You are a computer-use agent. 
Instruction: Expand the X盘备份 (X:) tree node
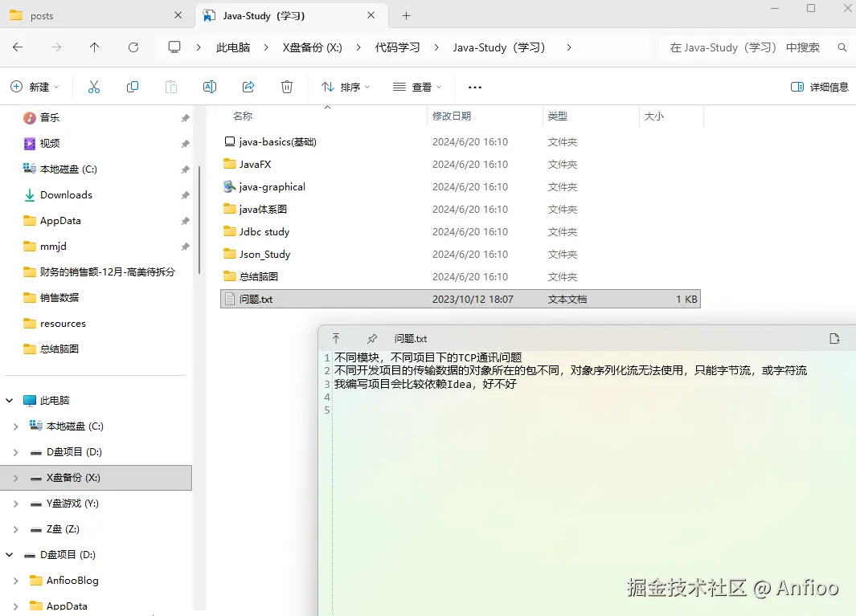[x=16, y=478]
